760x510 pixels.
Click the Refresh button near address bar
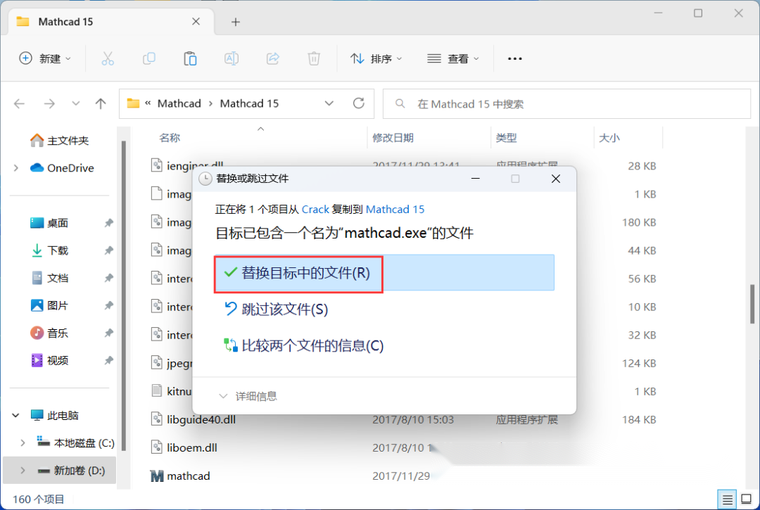pos(360,104)
